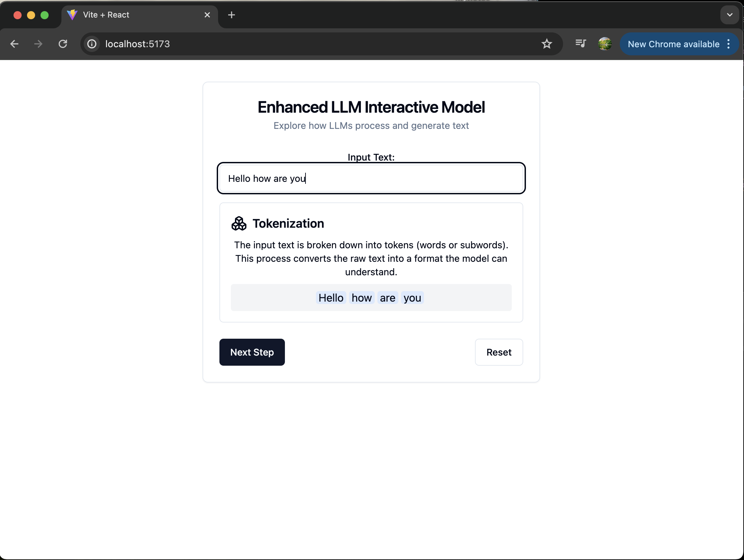Screen dimensions: 744x560
Task: Click the browser forward arrow
Action: click(38, 44)
